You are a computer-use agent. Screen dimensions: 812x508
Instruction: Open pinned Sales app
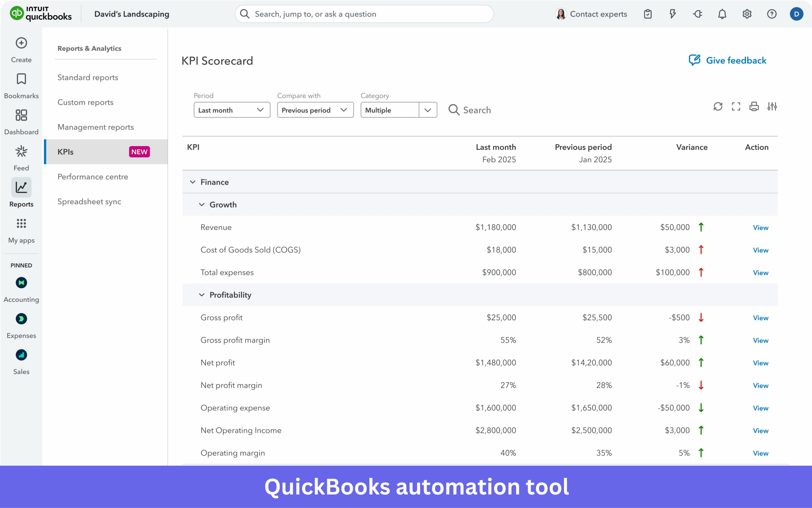point(21,362)
